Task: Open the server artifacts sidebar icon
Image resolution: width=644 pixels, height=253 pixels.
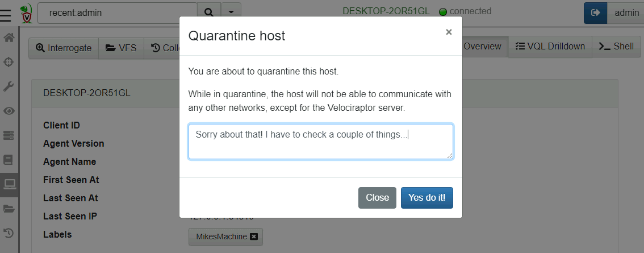Action: click(9, 135)
